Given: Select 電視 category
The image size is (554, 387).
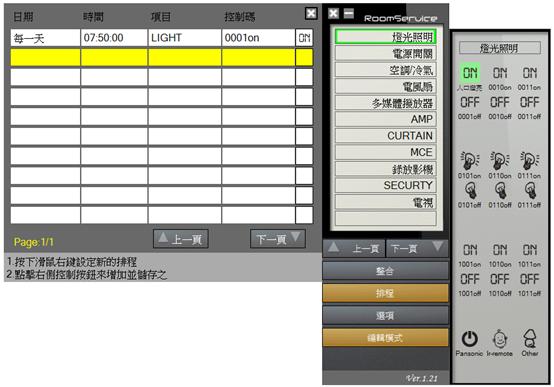Looking at the screenshot, I should tap(385, 202).
